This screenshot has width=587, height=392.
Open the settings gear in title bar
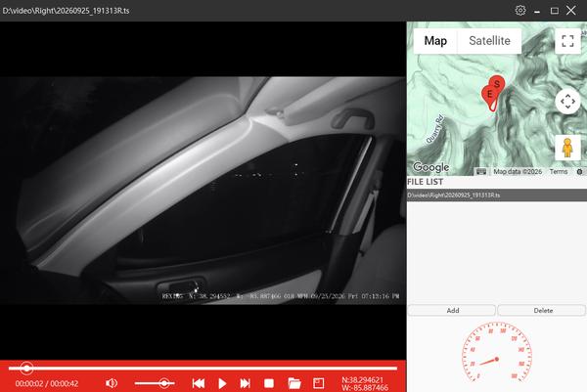(x=520, y=10)
